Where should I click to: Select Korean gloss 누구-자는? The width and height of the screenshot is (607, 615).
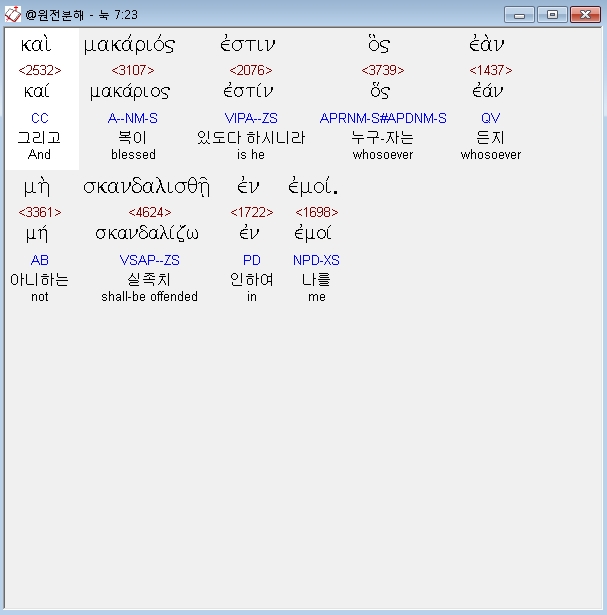point(383,138)
